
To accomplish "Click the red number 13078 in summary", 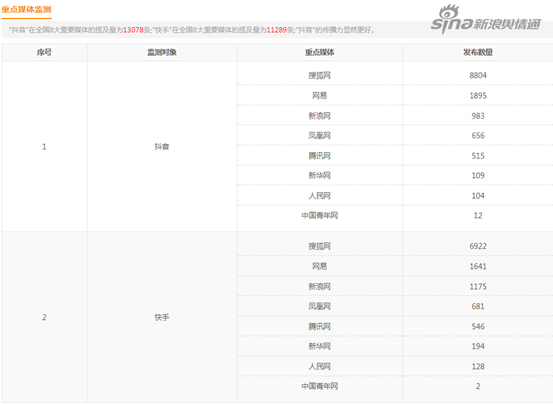I will [133, 30].
